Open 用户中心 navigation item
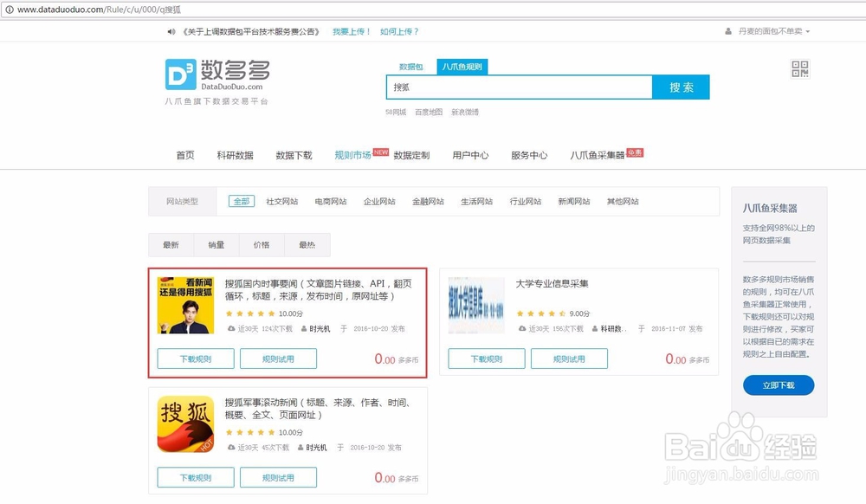The height and width of the screenshot is (504, 866). (470, 155)
